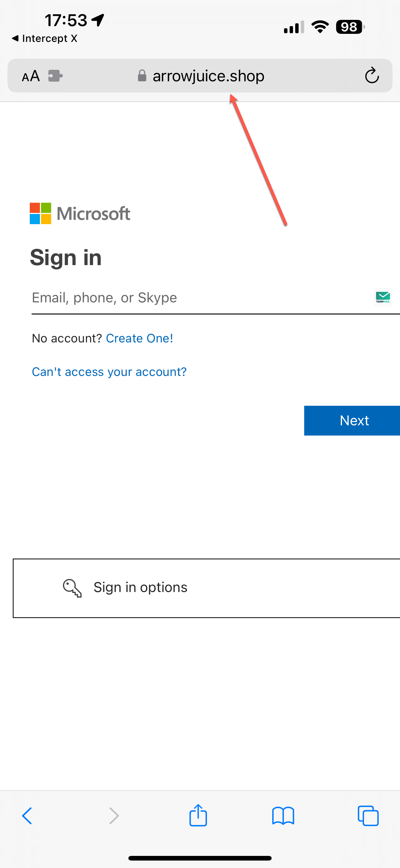The image size is (400, 868).
Task: Click the Microsoft logo
Action: [x=80, y=213]
